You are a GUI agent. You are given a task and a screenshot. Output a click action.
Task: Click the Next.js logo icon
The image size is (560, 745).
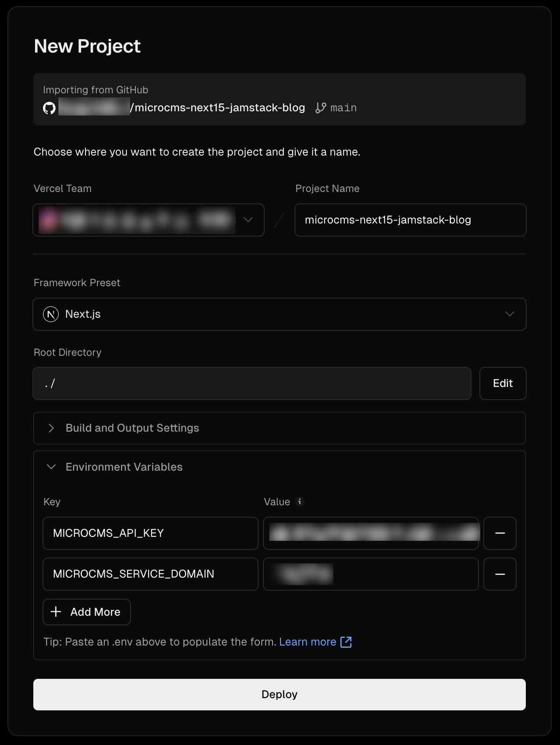51,314
